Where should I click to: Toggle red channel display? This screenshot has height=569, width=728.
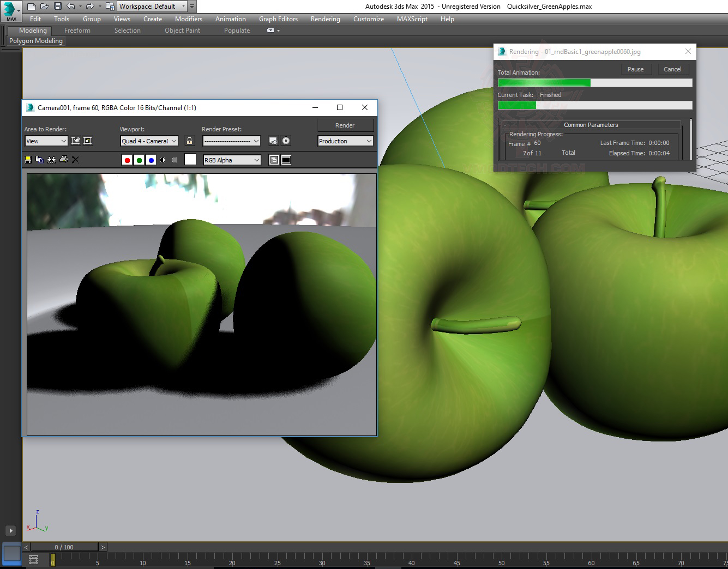[127, 160]
